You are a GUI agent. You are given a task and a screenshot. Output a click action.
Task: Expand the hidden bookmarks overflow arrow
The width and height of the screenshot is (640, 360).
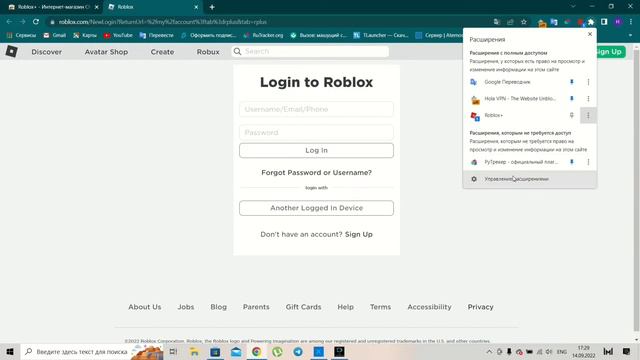point(630,36)
